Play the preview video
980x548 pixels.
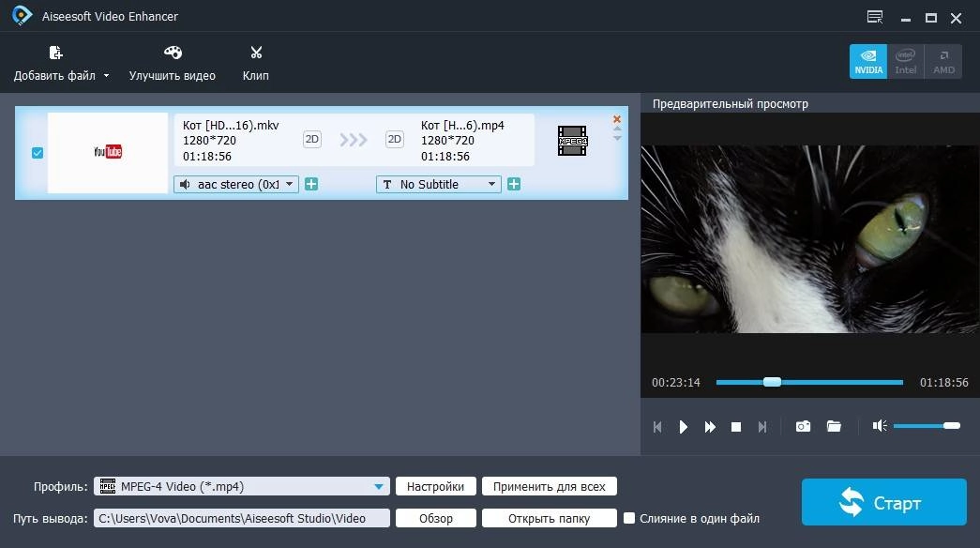tap(683, 427)
